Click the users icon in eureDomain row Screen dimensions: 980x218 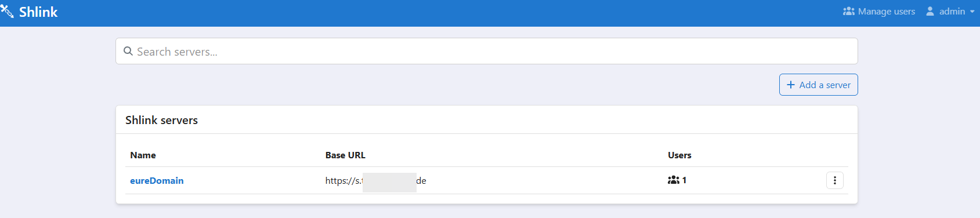pyautogui.click(x=673, y=180)
